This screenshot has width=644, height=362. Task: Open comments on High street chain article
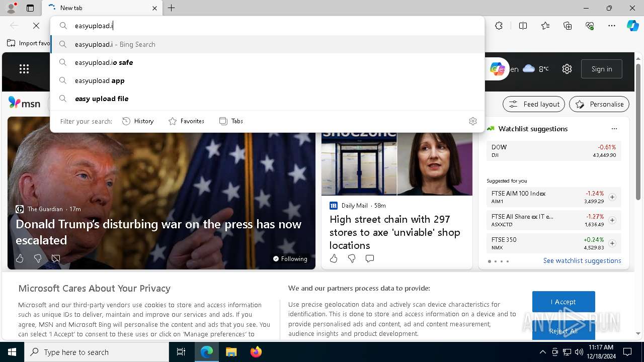point(370,258)
